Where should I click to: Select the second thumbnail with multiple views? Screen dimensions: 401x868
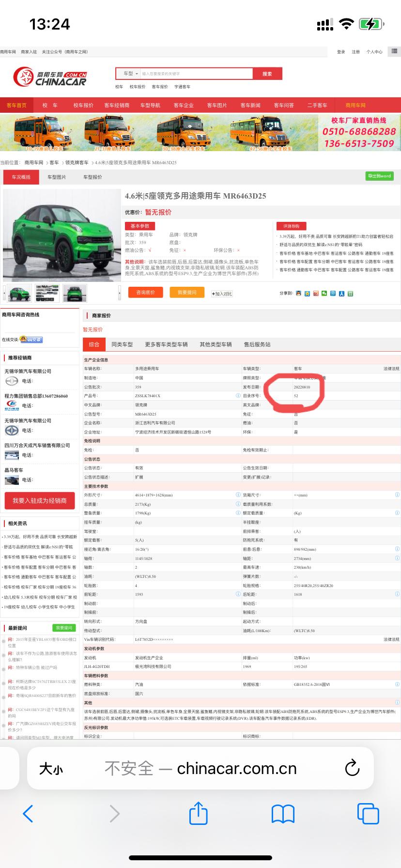click(x=47, y=293)
